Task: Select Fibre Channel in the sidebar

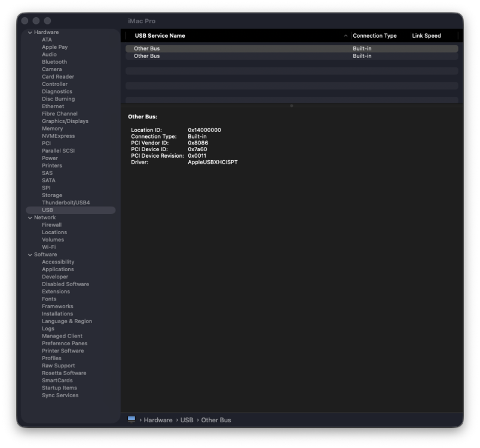Action: (x=60, y=113)
